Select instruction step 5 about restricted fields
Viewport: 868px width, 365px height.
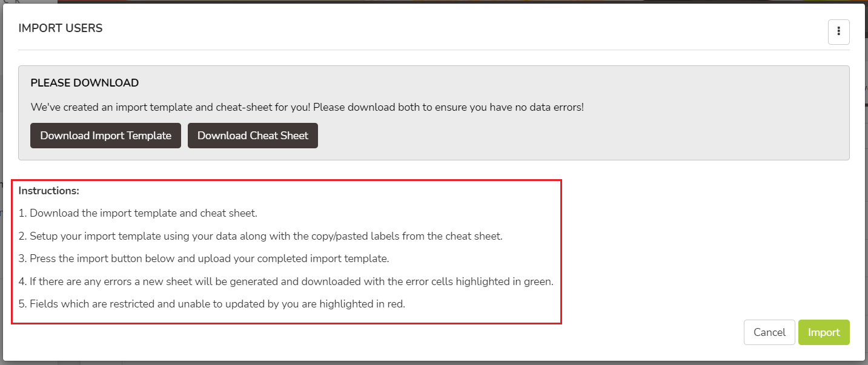[211, 304]
